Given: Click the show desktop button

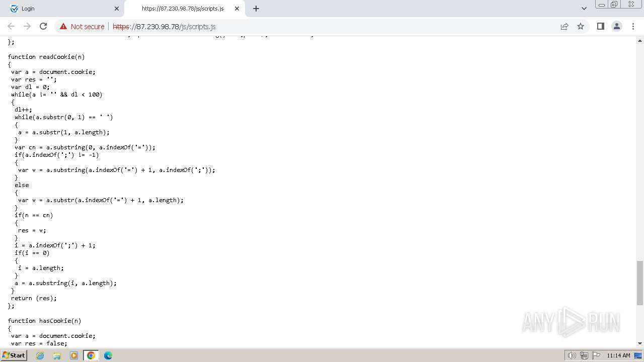Looking at the screenshot, I should coord(638,355).
